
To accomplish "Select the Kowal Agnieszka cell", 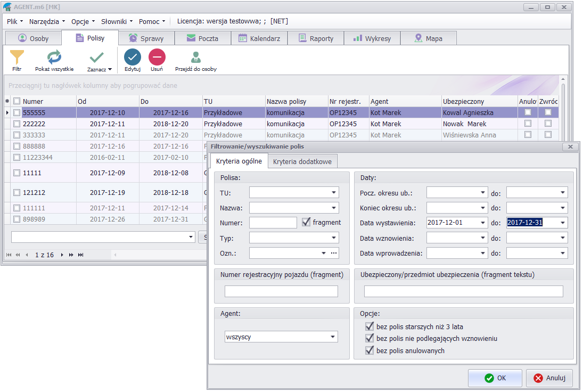I will 480,112.
